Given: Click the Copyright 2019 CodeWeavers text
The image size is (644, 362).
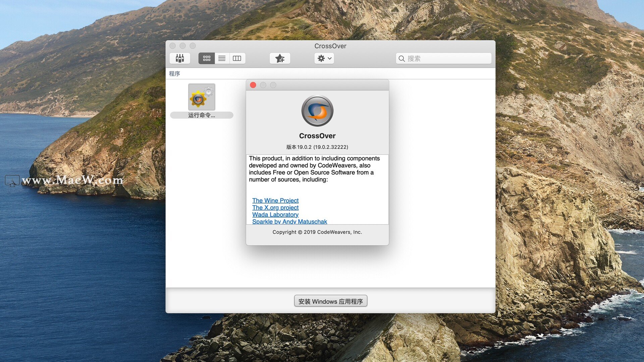Looking at the screenshot, I should (x=317, y=232).
